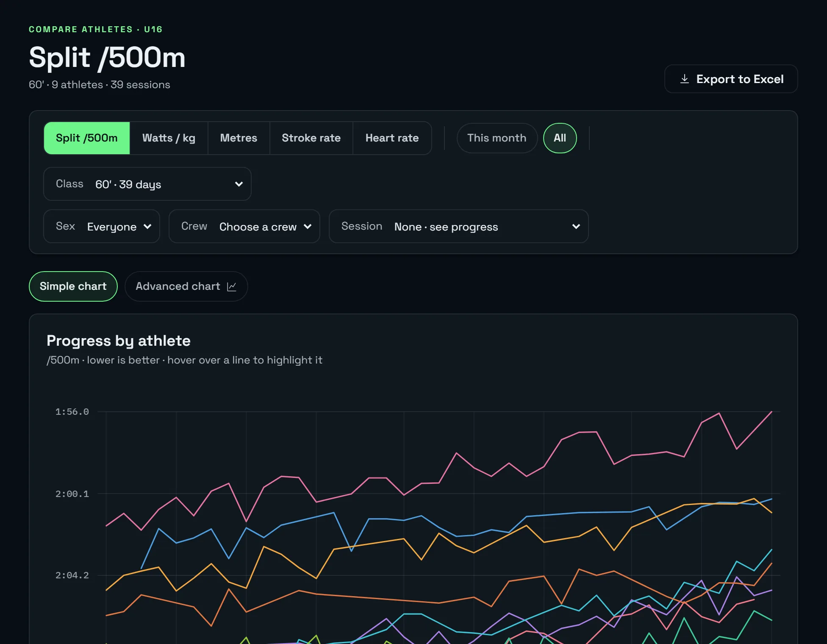This screenshot has width=827, height=644.
Task: Toggle the All time range filter
Action: click(560, 138)
